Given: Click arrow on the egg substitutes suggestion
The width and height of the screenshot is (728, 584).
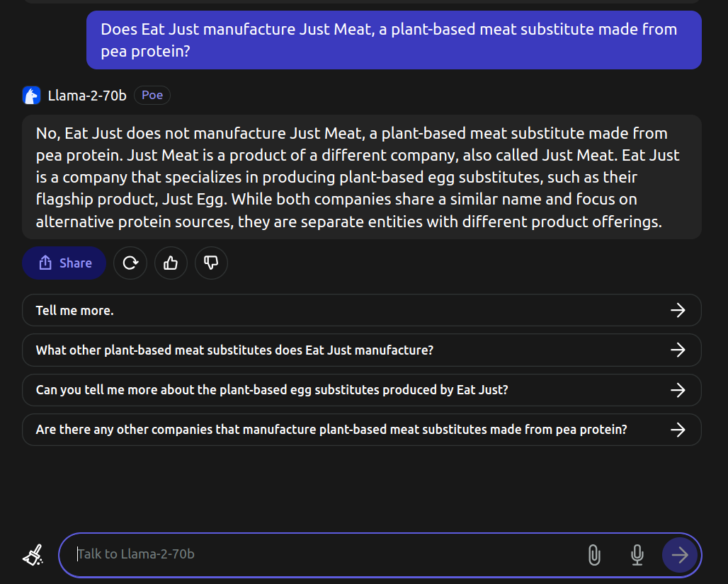Looking at the screenshot, I should [x=678, y=390].
